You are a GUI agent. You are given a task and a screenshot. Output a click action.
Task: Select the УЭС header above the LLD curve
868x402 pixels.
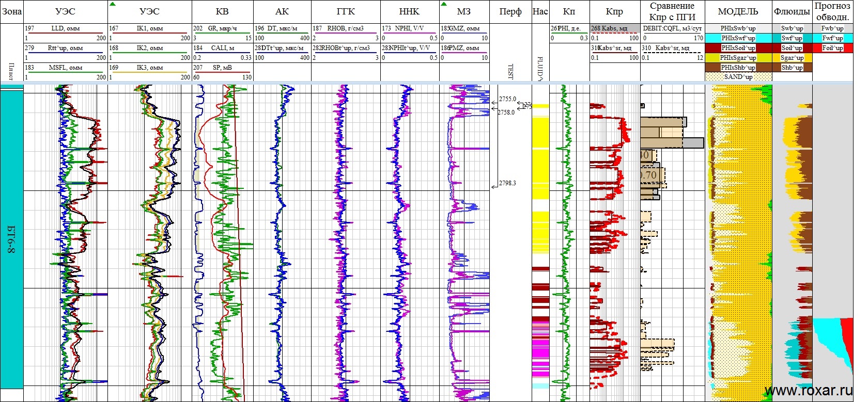(x=65, y=11)
